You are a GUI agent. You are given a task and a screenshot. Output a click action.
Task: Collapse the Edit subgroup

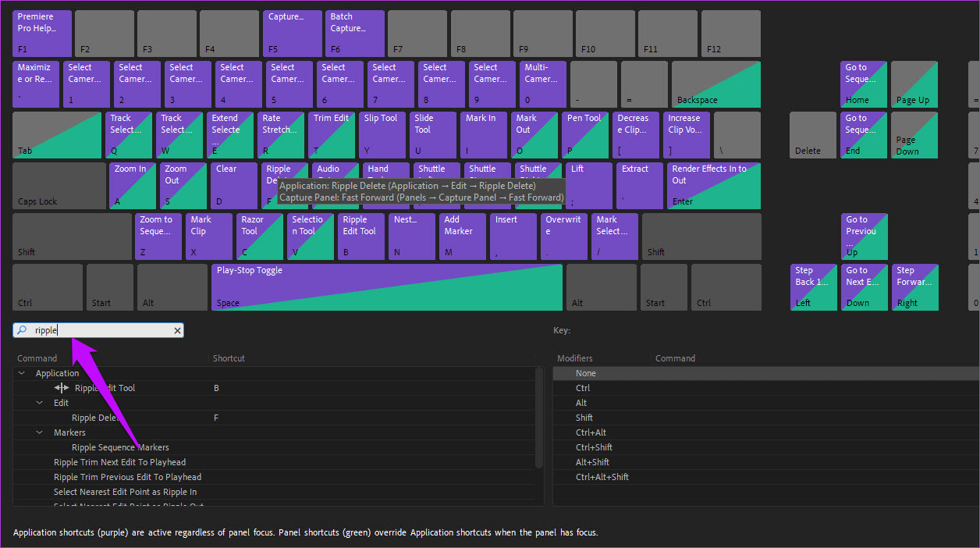pos(39,403)
